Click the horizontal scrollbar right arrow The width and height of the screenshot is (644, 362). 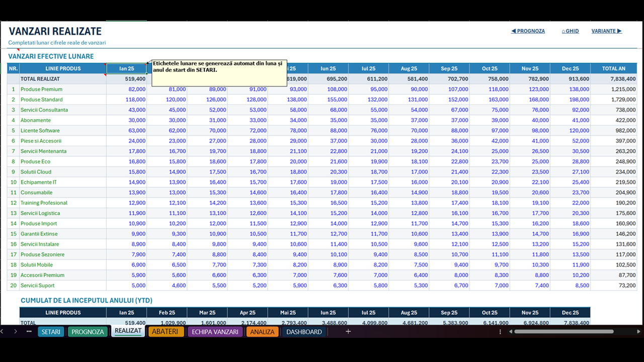639,332
